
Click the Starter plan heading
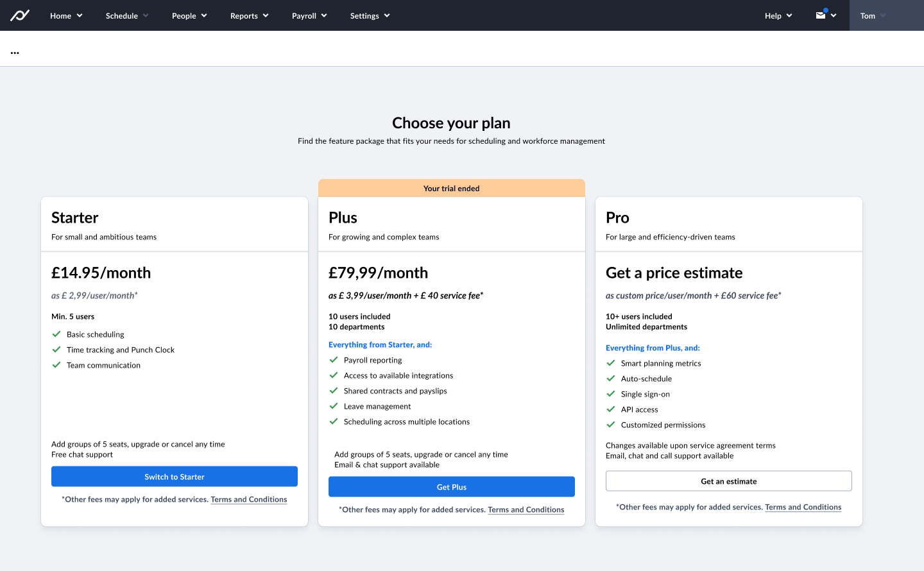pos(75,217)
